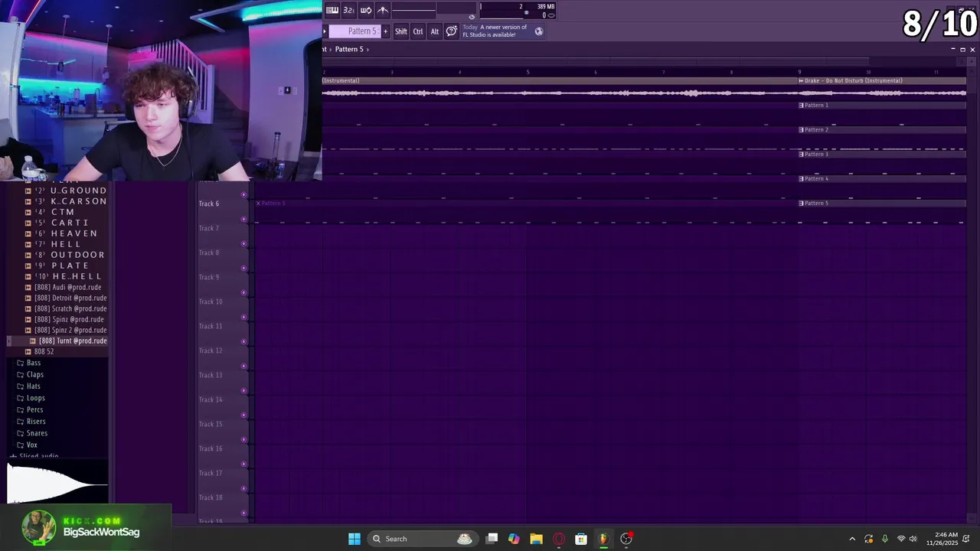The image size is (980, 551).
Task: Expand the Snares folder
Action: pyautogui.click(x=32, y=433)
